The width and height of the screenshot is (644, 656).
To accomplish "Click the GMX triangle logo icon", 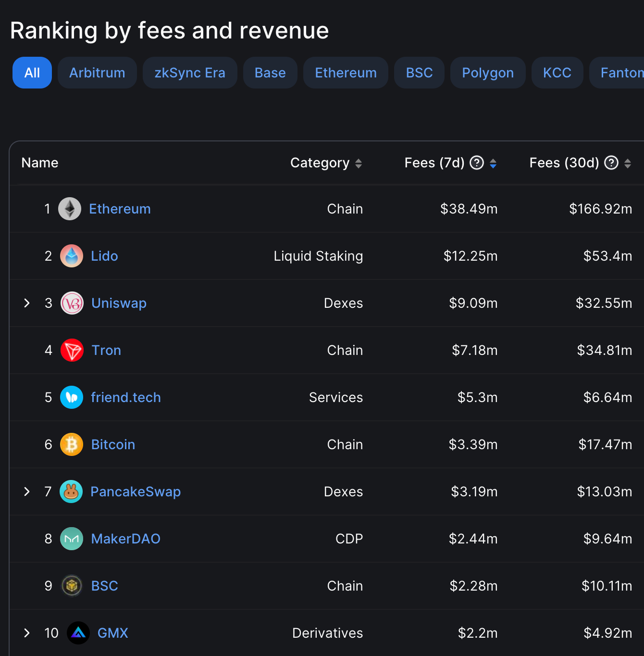I will [78, 633].
